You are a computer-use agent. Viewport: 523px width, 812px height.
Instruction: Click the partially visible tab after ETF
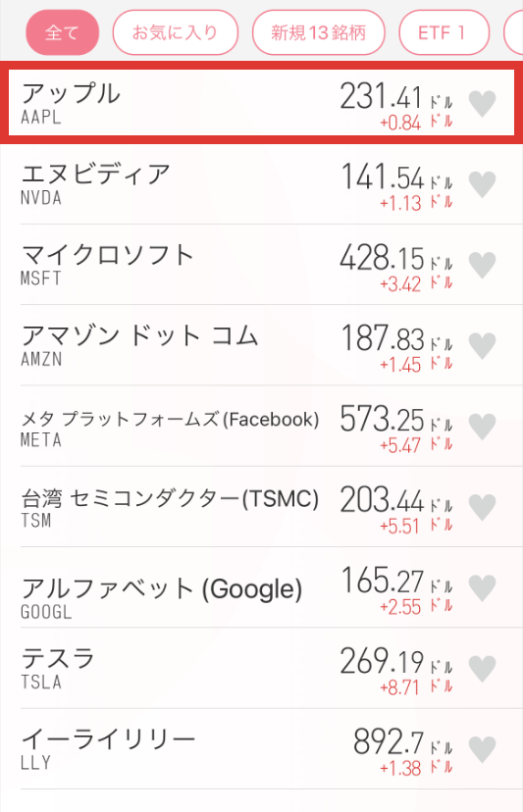[x=513, y=32]
